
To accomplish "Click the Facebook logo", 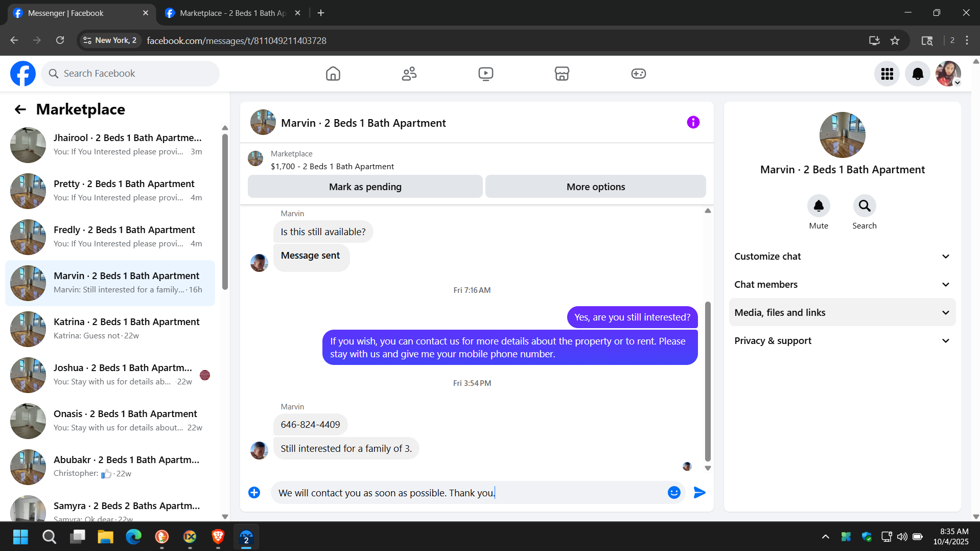I will point(23,74).
